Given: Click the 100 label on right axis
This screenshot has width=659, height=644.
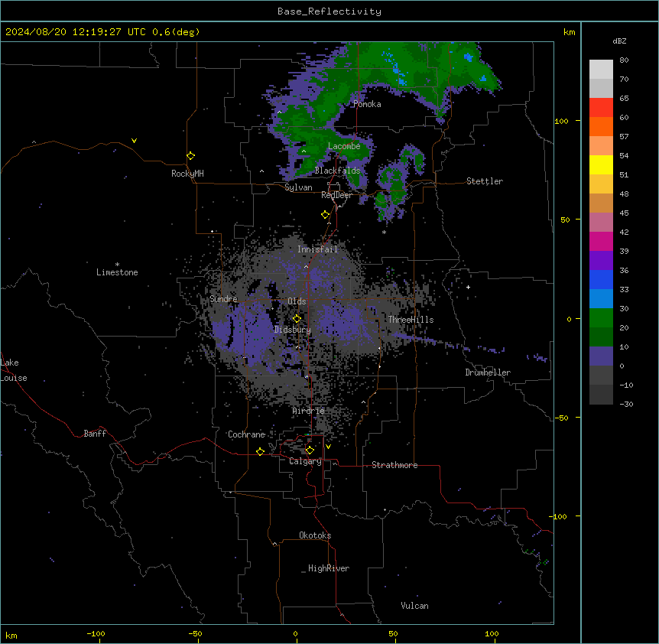Looking at the screenshot, I should pyautogui.click(x=561, y=121).
